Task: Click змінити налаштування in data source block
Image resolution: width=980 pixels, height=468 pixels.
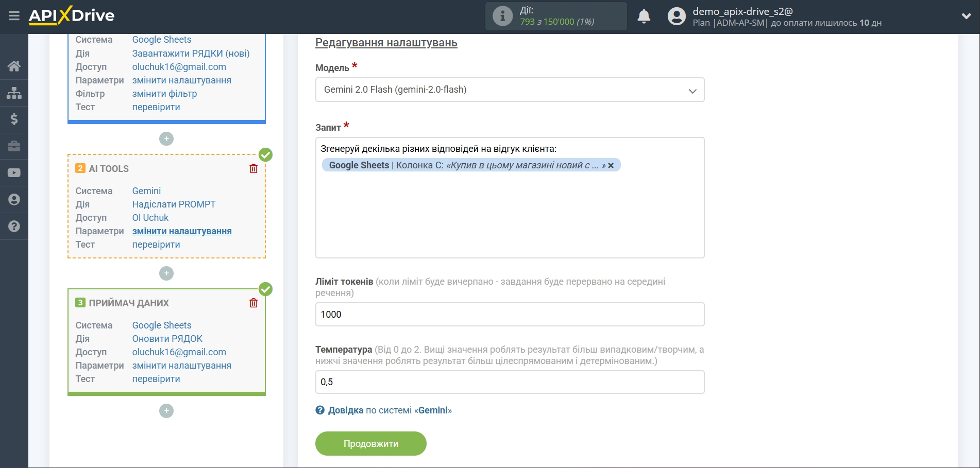Action: pos(182,80)
